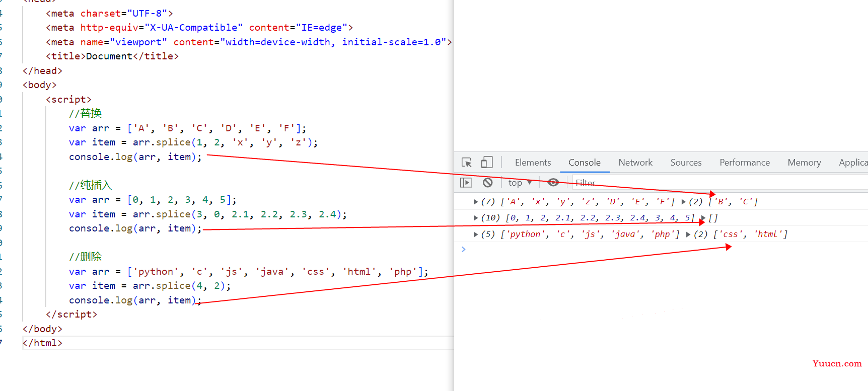
Task: Select the Console tab
Action: [x=585, y=163]
